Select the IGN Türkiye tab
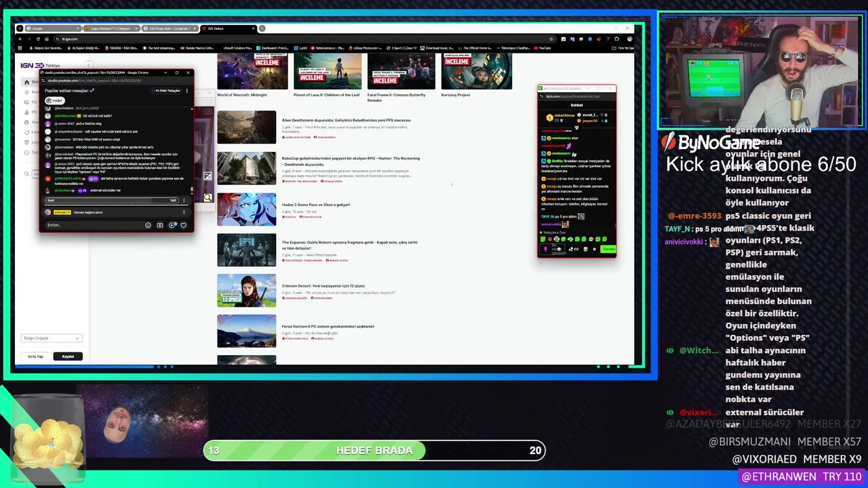 click(228, 28)
